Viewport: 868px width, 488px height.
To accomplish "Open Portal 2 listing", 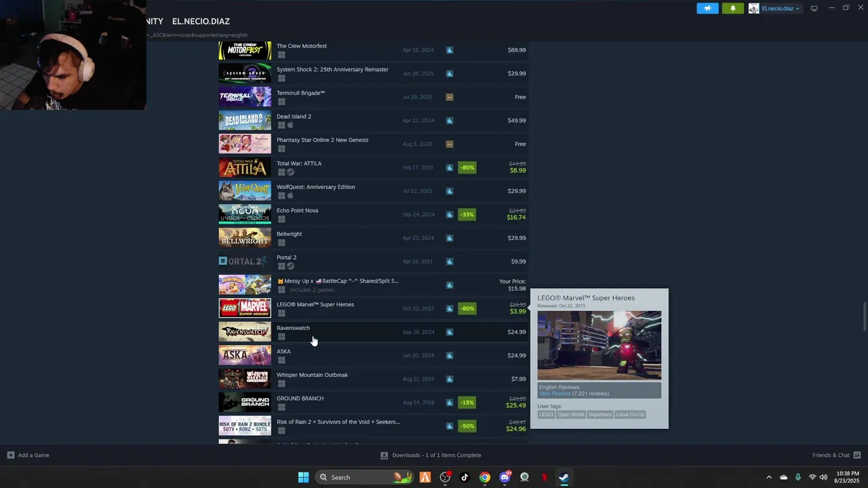I will (x=373, y=262).
